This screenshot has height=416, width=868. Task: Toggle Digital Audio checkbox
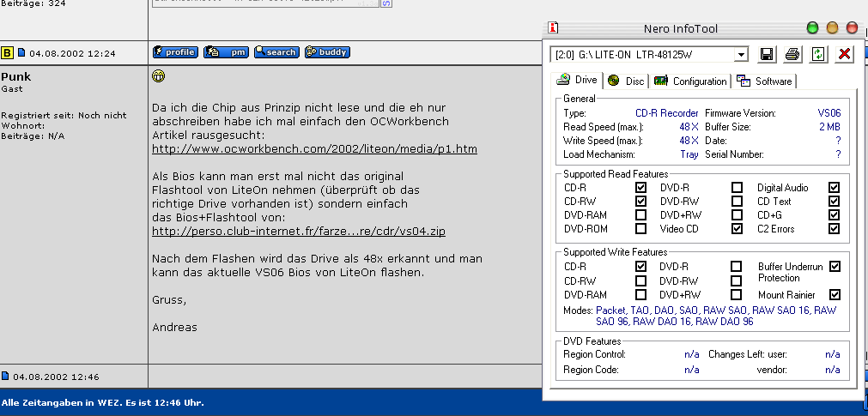click(835, 188)
